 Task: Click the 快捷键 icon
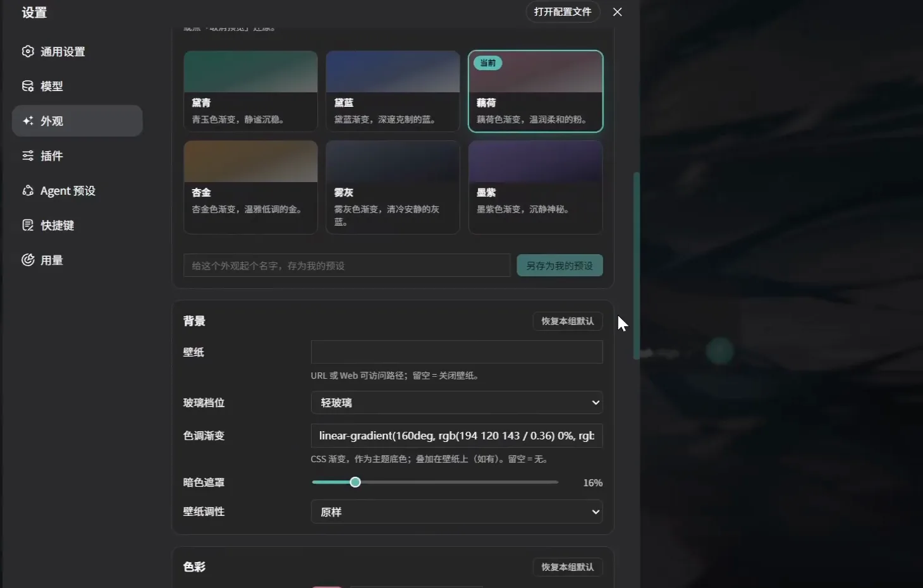coord(28,225)
